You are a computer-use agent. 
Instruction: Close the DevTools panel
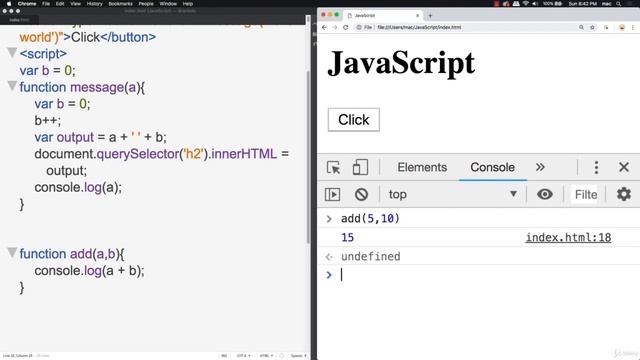point(624,167)
